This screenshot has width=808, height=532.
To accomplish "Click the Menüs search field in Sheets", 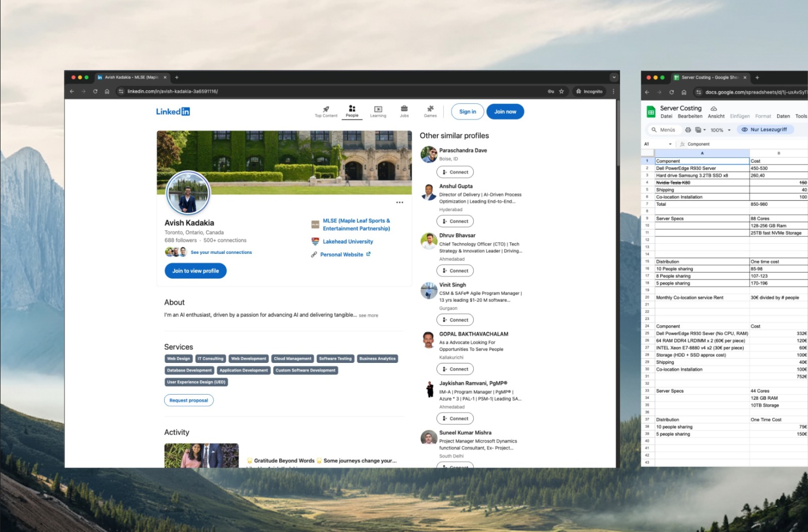I will point(667,130).
